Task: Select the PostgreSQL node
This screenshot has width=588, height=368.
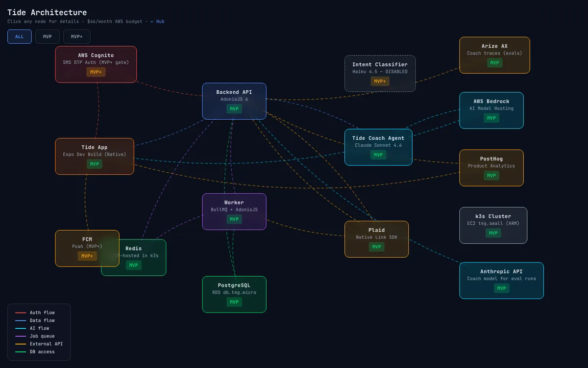Action: click(x=234, y=294)
